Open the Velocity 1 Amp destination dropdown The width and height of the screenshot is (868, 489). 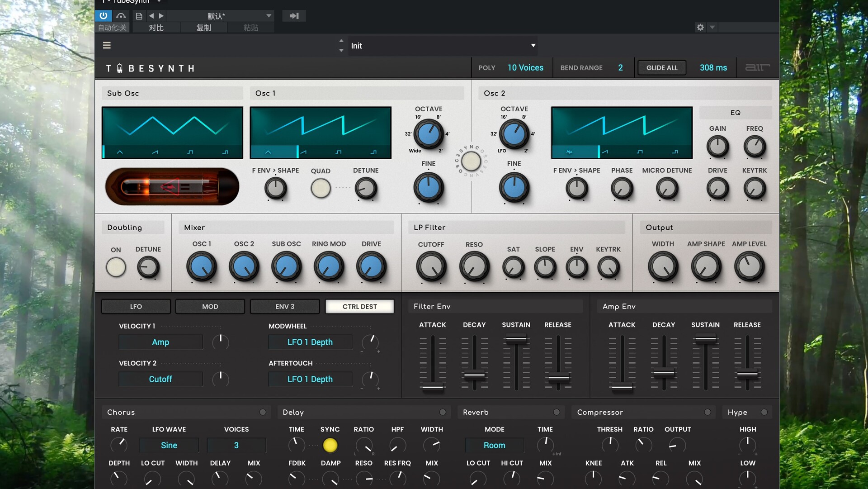pos(160,342)
